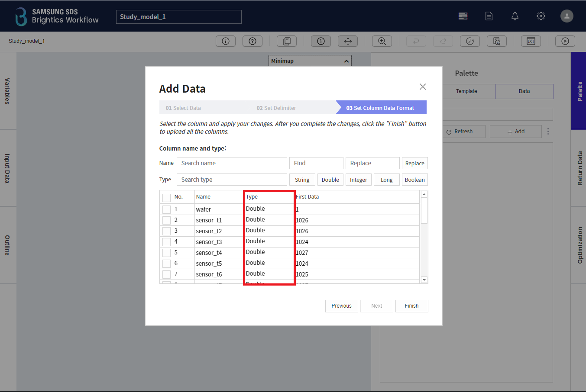The image size is (586, 392).
Task: Open the Variables side tab
Action: point(8,91)
